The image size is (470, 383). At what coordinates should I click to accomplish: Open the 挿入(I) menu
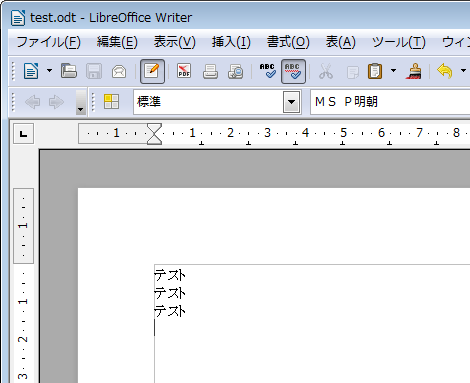coord(231,42)
